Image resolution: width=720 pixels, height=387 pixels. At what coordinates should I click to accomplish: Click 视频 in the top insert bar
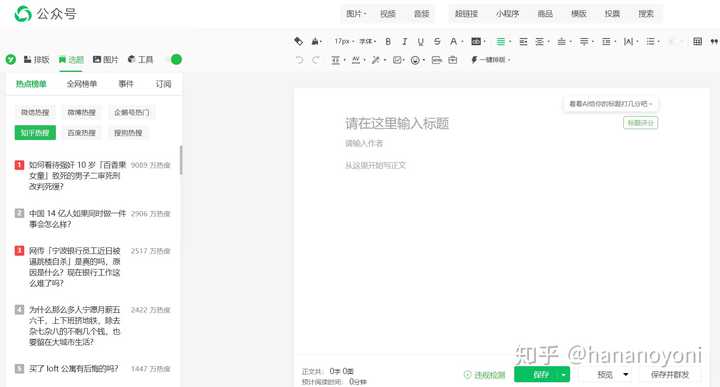pos(388,14)
